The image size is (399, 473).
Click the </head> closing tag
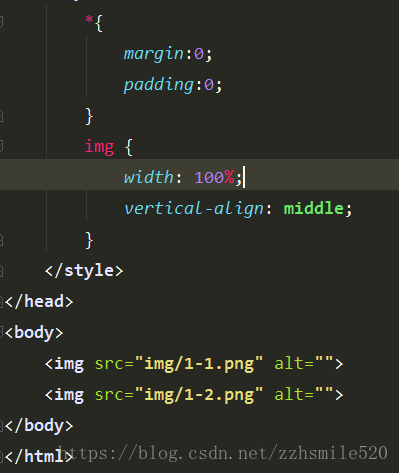[x=39, y=301]
